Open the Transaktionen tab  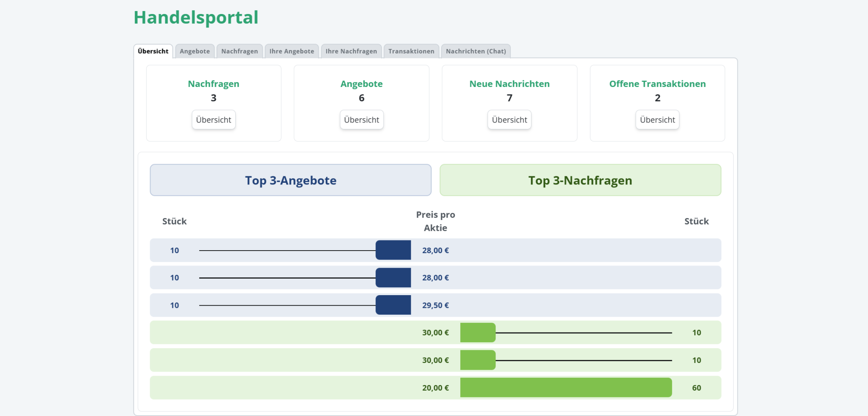(411, 51)
